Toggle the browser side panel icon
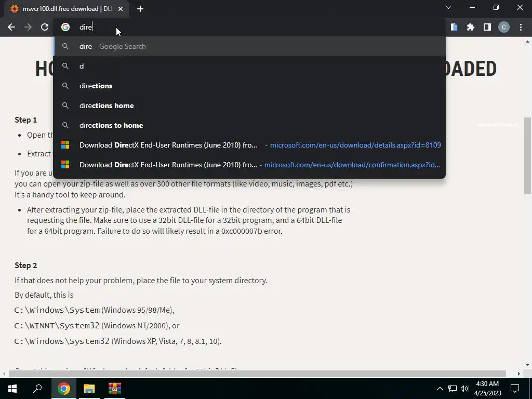532x399 pixels. [x=487, y=27]
